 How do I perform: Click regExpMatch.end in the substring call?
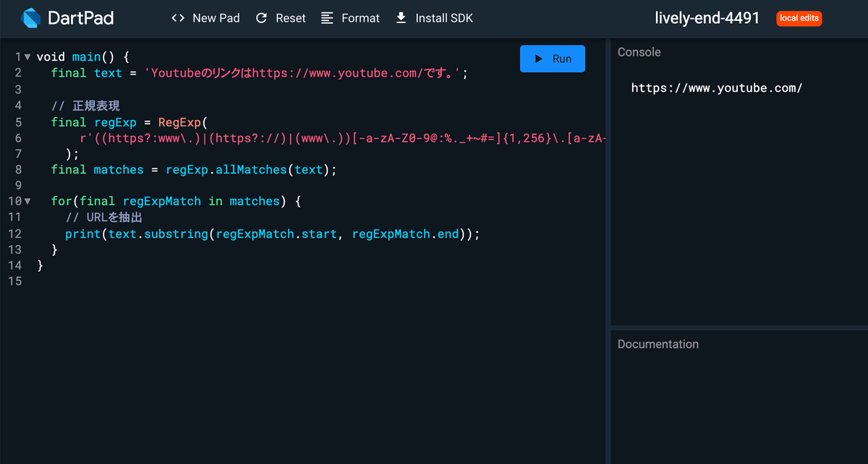pos(405,233)
